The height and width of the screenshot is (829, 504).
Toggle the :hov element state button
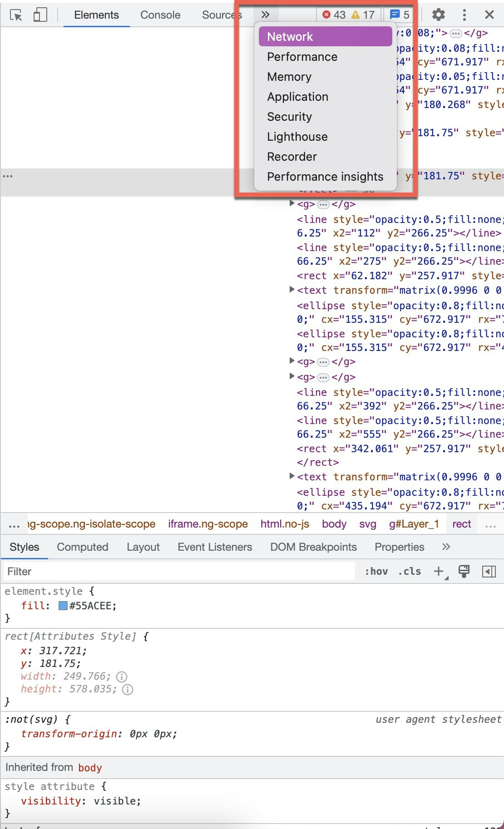[x=376, y=572]
